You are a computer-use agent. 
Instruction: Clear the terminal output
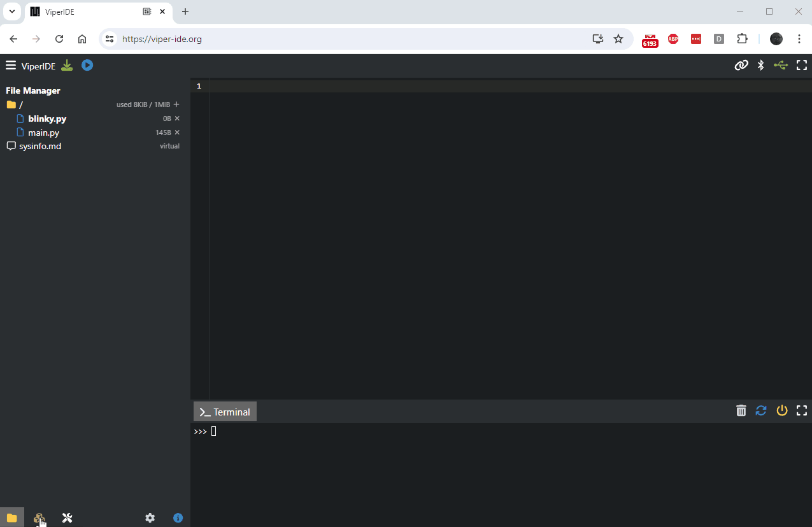click(741, 410)
